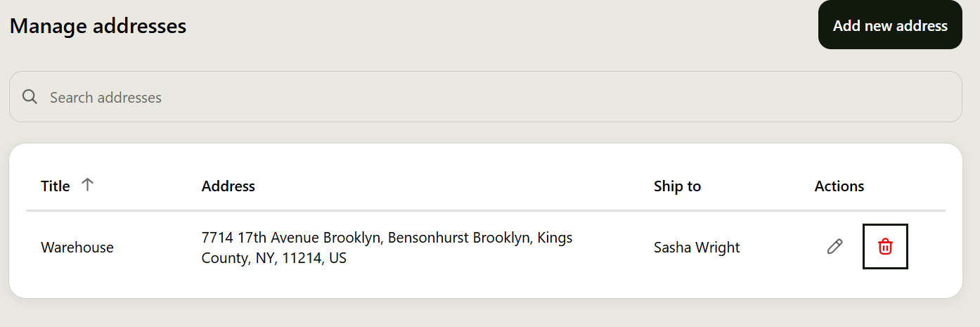Screen dimensions: 980x327
Task: Click the Ship to column header
Action: [x=677, y=186]
